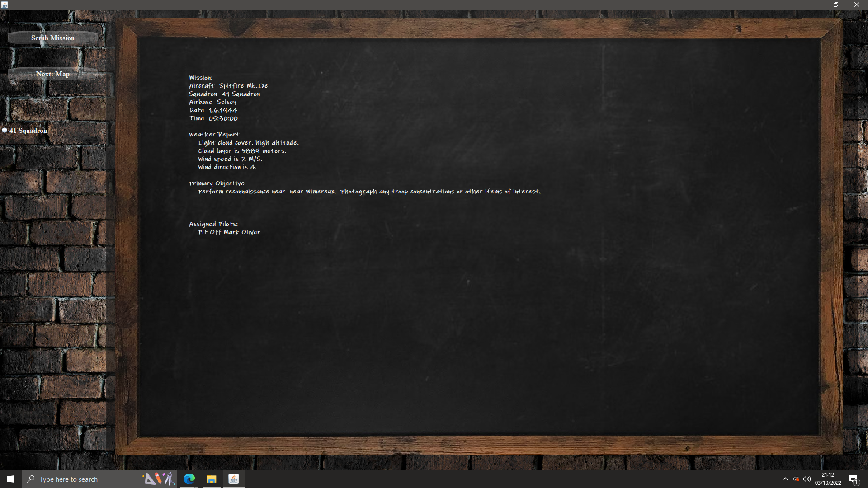The height and width of the screenshot is (488, 868).
Task: Open File Explorer from taskbar
Action: pyautogui.click(x=211, y=479)
